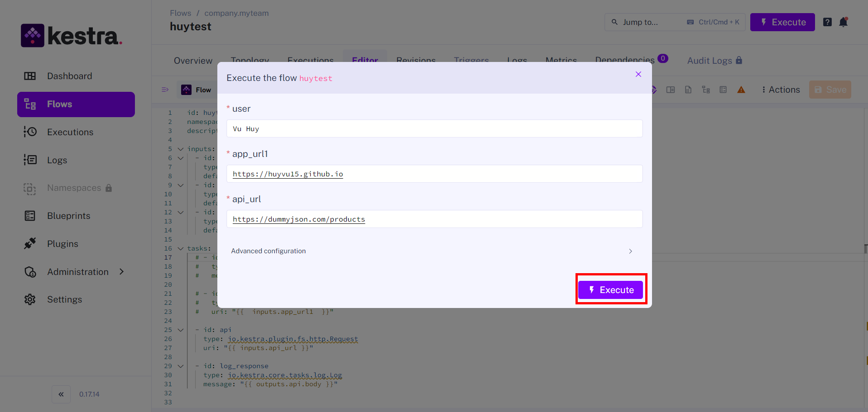The image size is (868, 412).
Task: Collapse the inputs block at line 5
Action: point(181,149)
